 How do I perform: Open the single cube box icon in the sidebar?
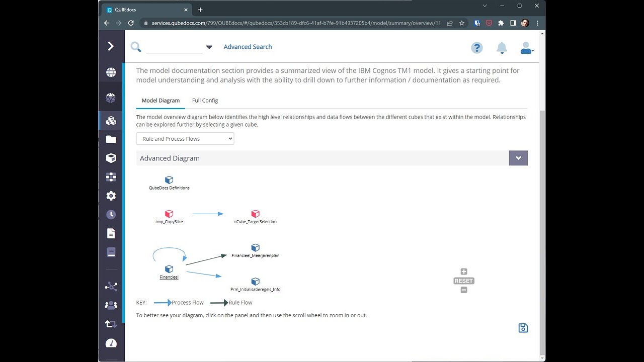[111, 158]
